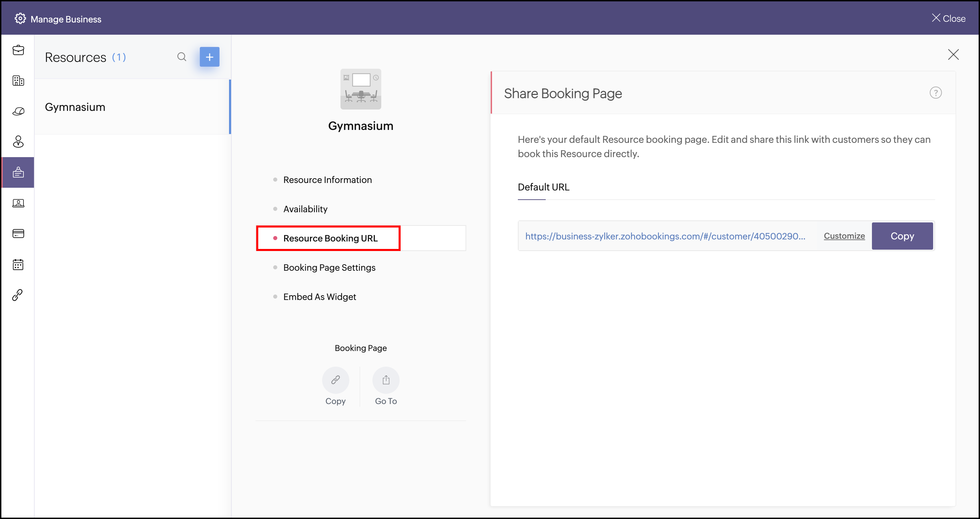The width and height of the screenshot is (980, 519).
Task: Open the staff person sidebar icon
Action: pos(18,141)
